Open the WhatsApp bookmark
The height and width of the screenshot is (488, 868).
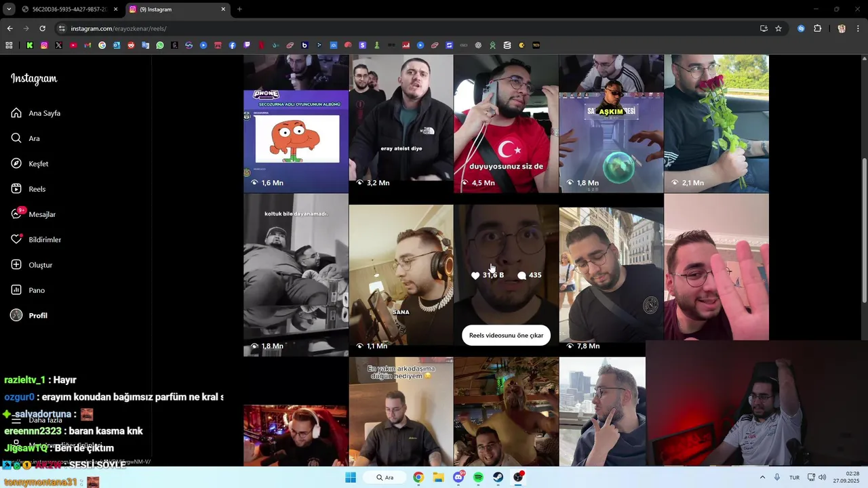point(160,45)
